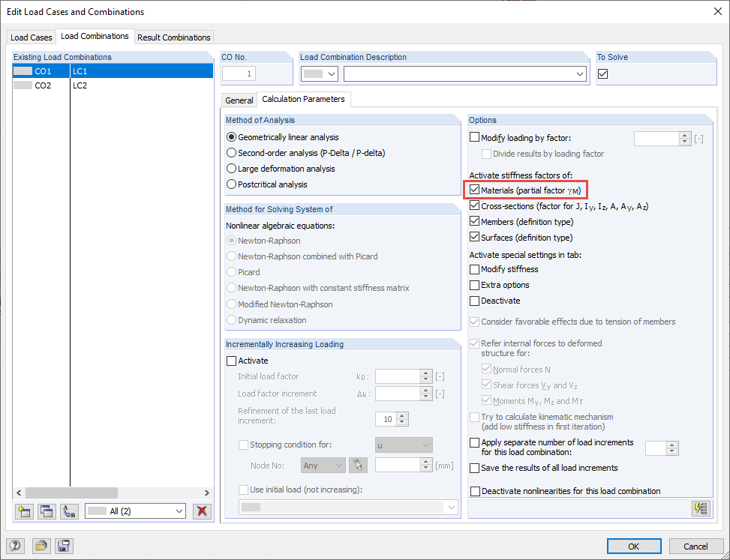
Task: Enable Modify loading by factor
Action: (474, 138)
